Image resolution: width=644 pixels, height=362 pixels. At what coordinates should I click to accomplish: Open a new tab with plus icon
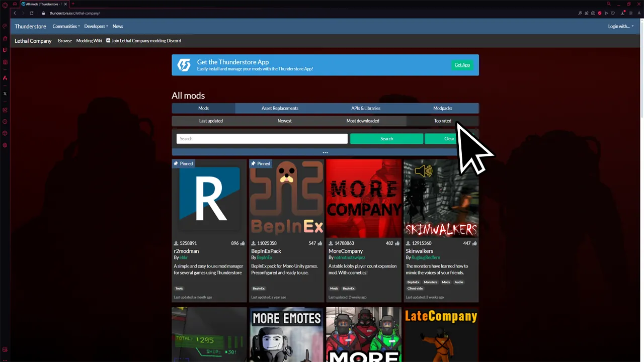pyautogui.click(x=73, y=4)
